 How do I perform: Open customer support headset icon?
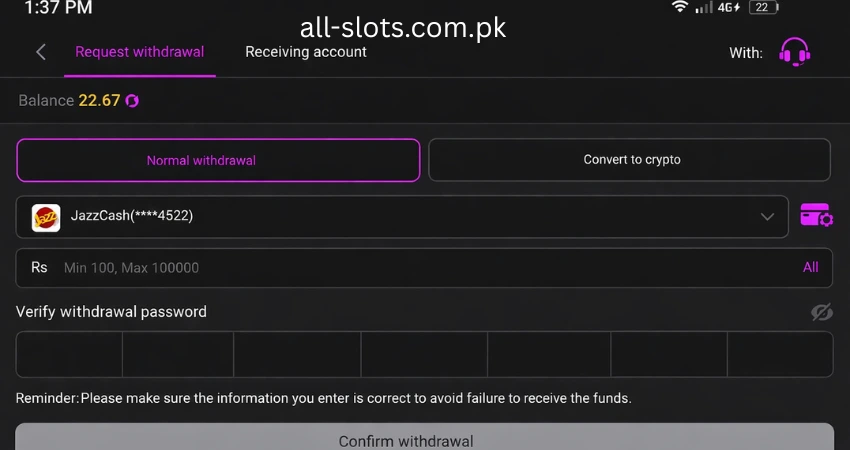794,52
